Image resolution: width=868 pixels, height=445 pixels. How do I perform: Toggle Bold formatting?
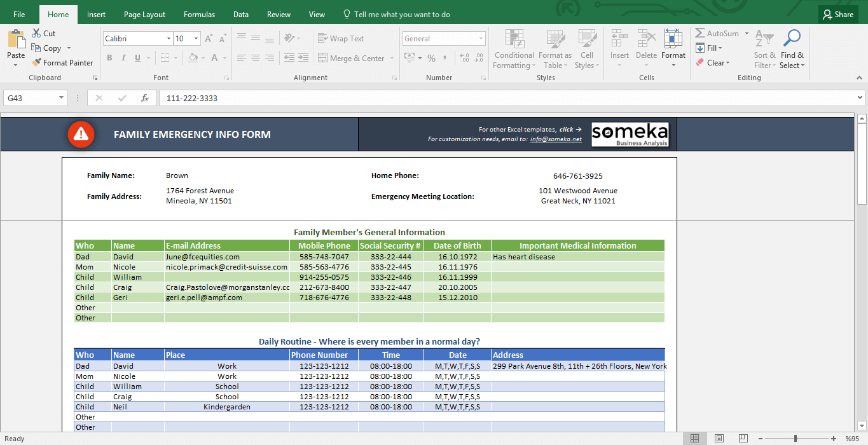109,58
